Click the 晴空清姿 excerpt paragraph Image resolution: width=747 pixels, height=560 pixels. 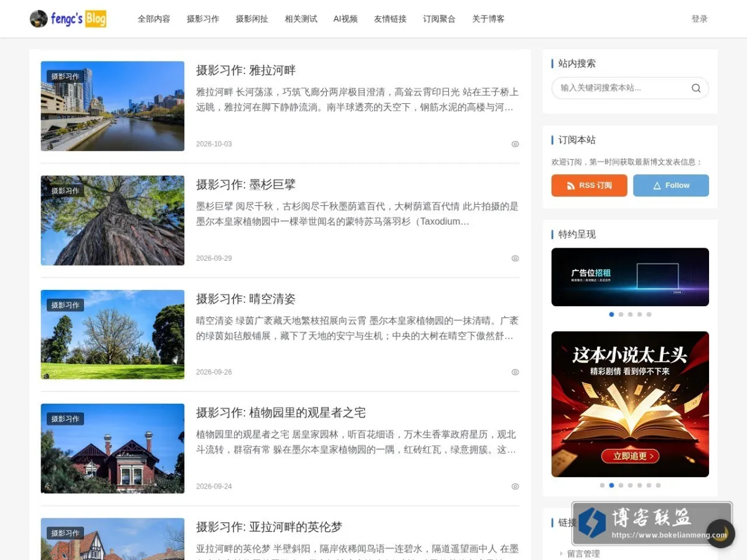(x=357, y=328)
